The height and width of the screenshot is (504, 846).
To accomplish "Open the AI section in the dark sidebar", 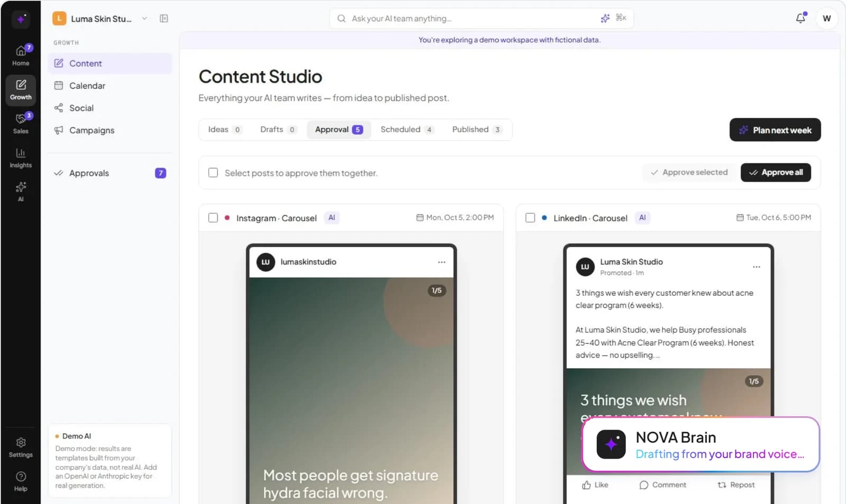I will (x=21, y=191).
